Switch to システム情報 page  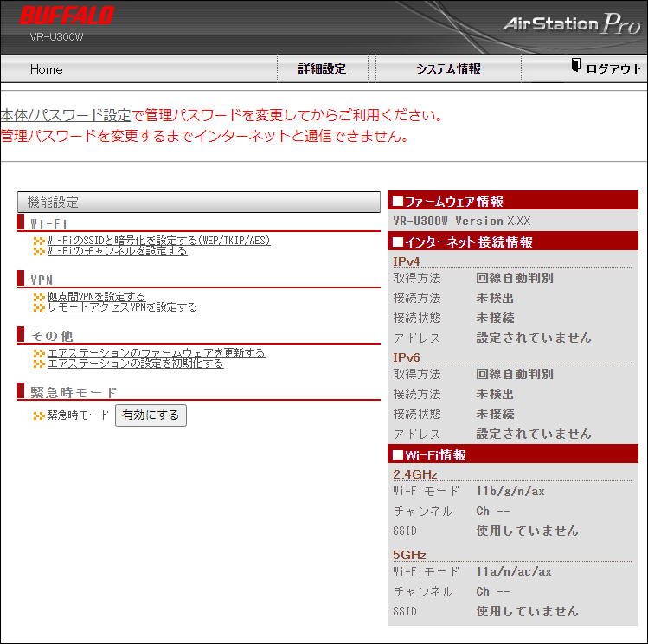(x=448, y=69)
